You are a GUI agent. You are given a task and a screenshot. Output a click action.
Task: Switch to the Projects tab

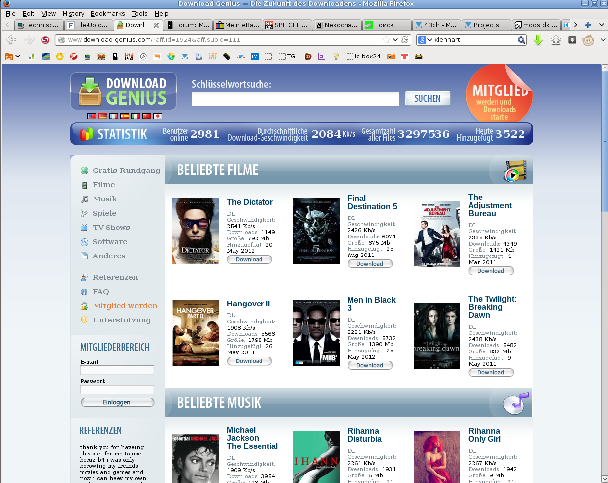coord(486,25)
